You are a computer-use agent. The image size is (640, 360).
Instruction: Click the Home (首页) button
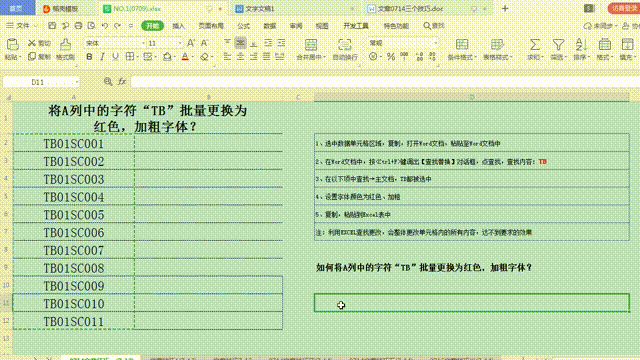click(16, 8)
